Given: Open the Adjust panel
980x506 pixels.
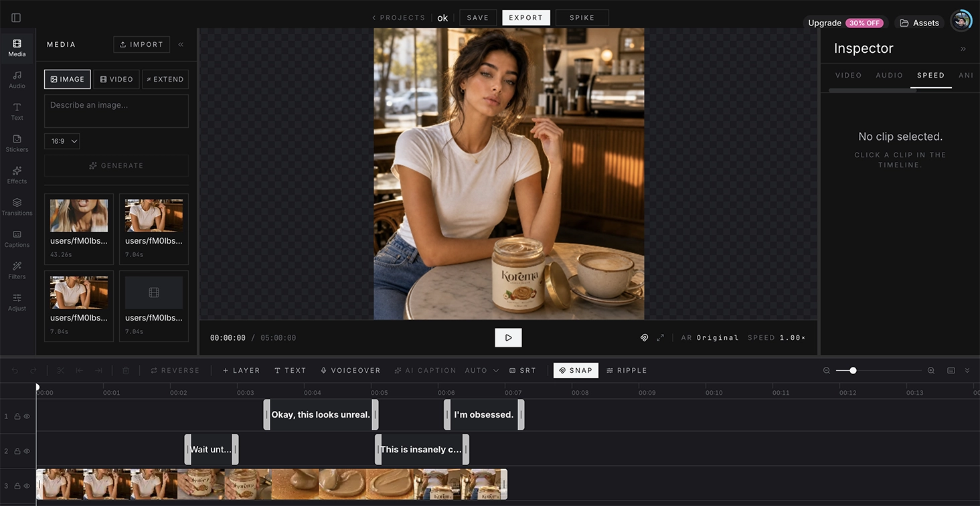Looking at the screenshot, I should coord(17,303).
